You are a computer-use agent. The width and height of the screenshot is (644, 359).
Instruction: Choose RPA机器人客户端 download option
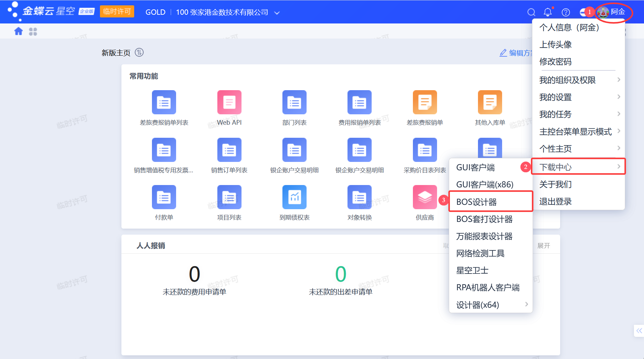[491, 288]
